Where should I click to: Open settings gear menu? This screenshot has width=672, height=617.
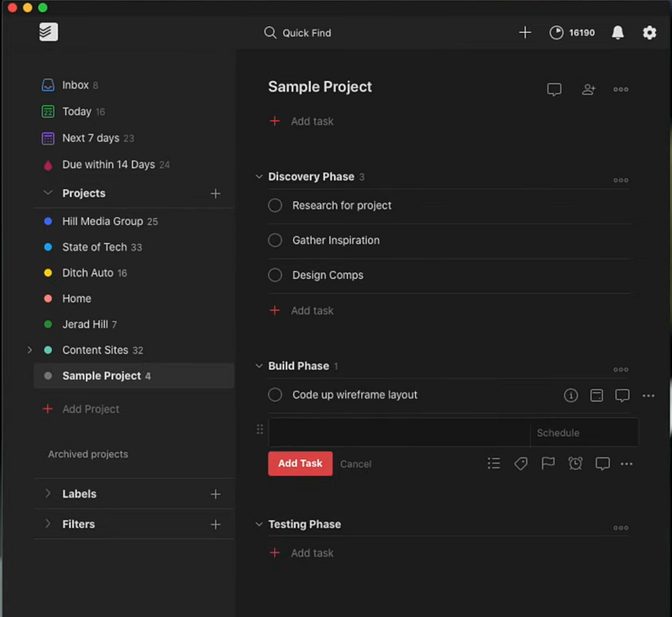(x=649, y=33)
